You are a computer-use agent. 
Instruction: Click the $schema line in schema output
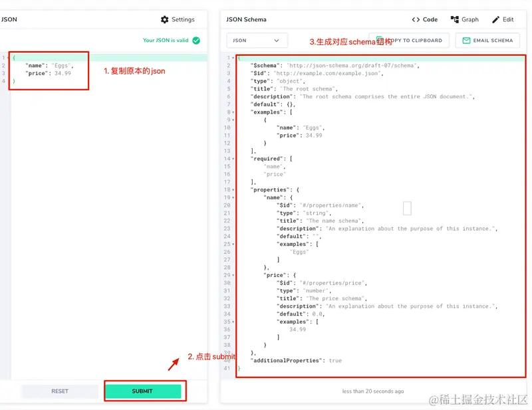click(335, 65)
